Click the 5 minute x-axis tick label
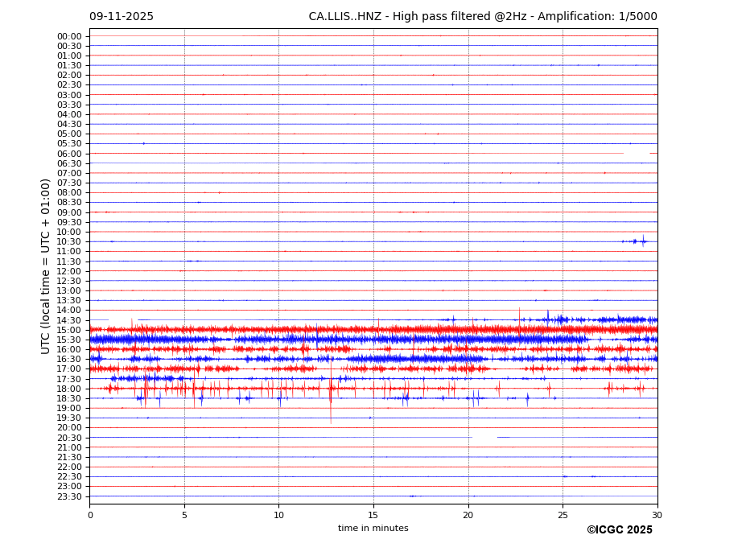 point(184,515)
